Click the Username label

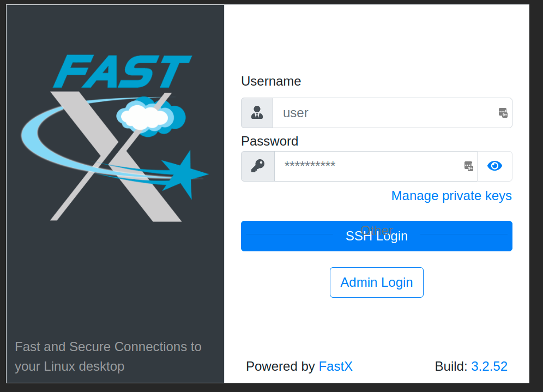(271, 81)
